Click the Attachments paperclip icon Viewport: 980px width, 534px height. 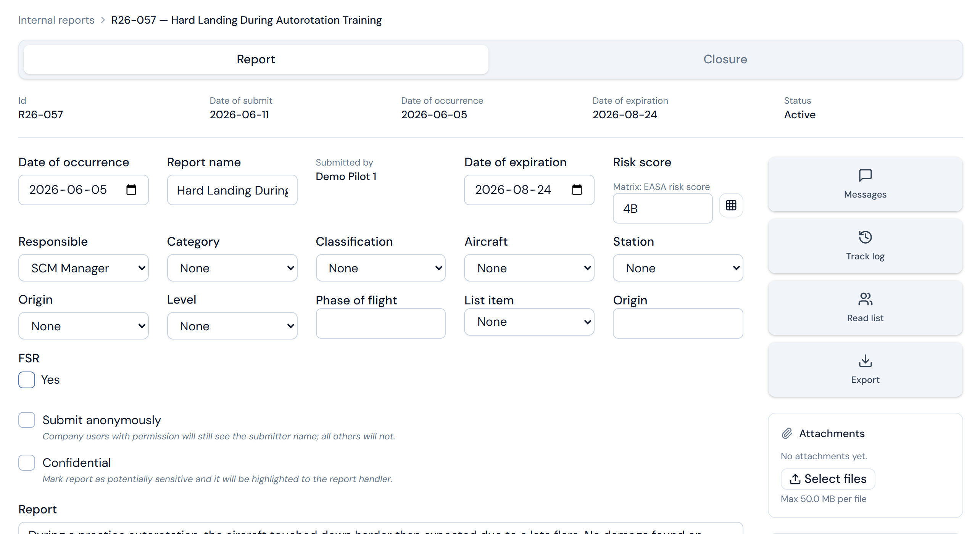click(x=787, y=433)
